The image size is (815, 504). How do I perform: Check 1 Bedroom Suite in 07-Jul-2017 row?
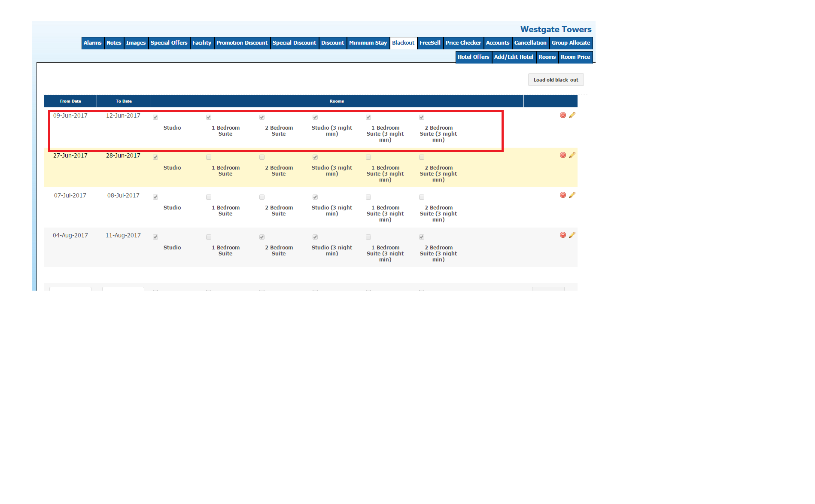(x=209, y=197)
